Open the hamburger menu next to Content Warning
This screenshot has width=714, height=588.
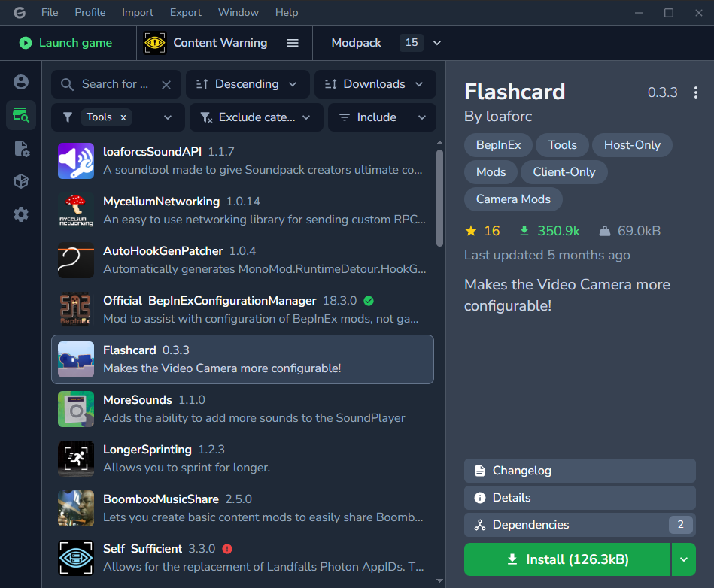pos(293,43)
